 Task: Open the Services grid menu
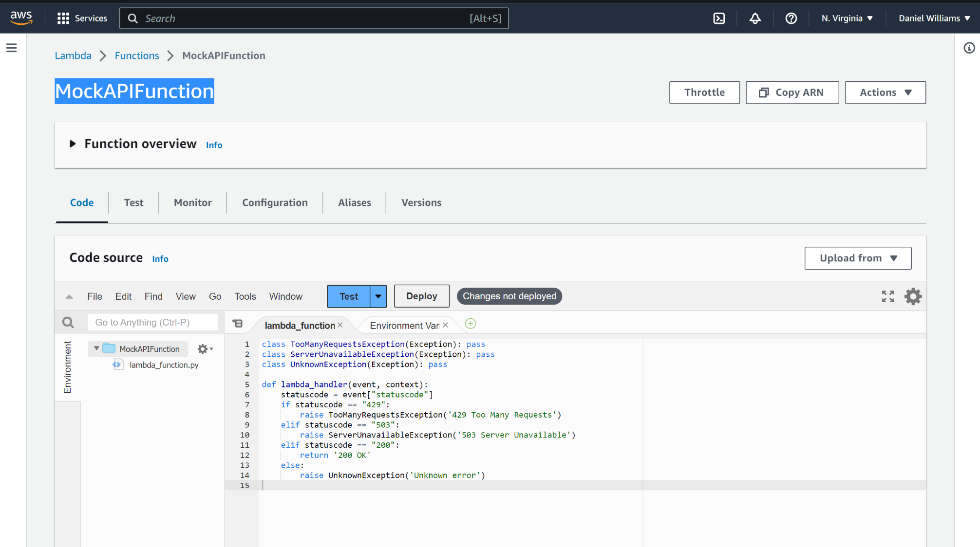coord(82,18)
